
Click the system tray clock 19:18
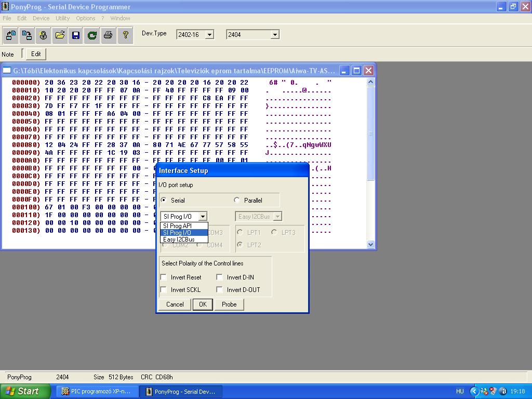coord(517,391)
